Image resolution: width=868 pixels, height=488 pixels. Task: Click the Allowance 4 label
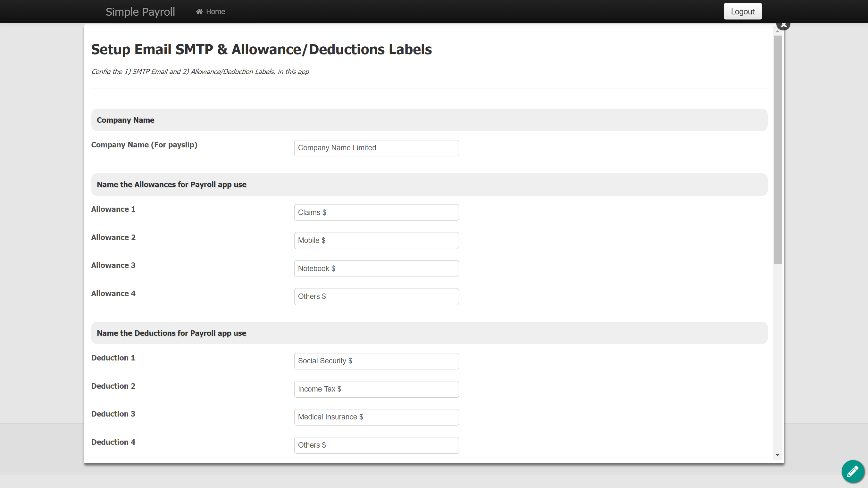[113, 293]
